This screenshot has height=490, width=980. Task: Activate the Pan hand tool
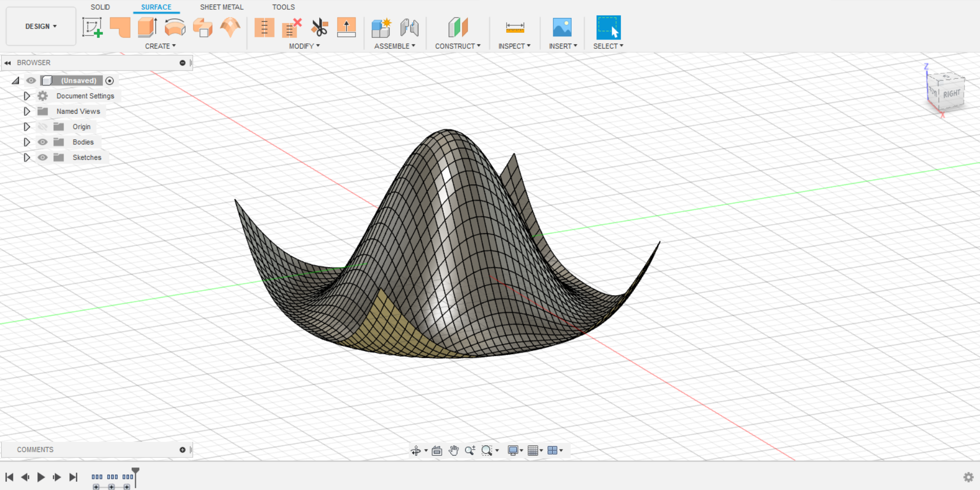coord(453,451)
